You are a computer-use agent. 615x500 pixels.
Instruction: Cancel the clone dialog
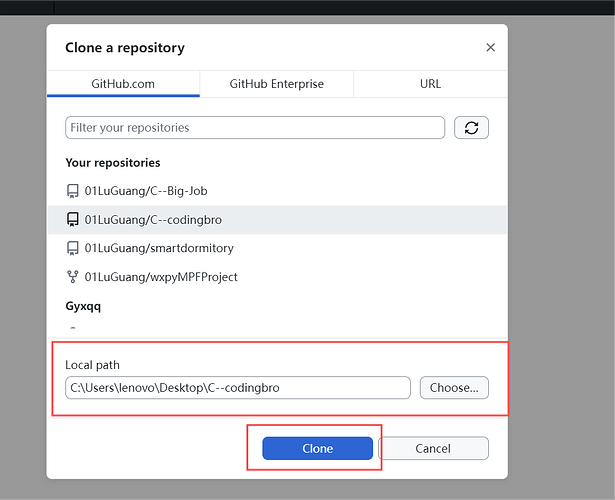(x=433, y=448)
